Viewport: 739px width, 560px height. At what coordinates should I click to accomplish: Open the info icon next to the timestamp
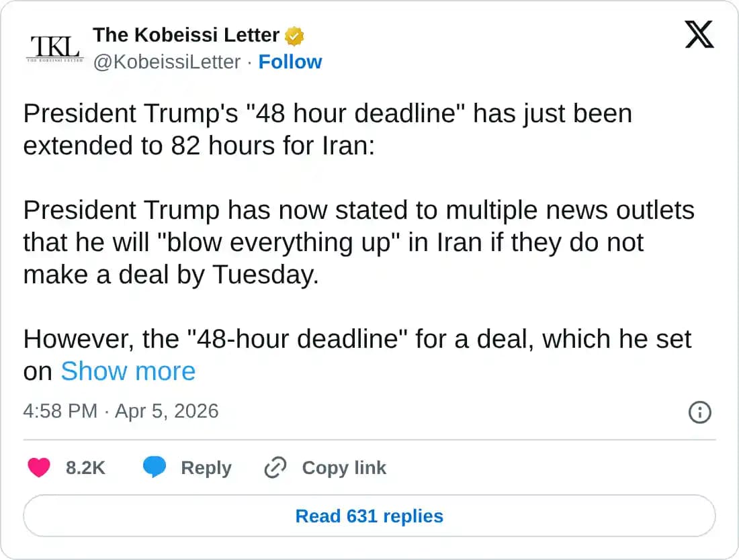[699, 412]
